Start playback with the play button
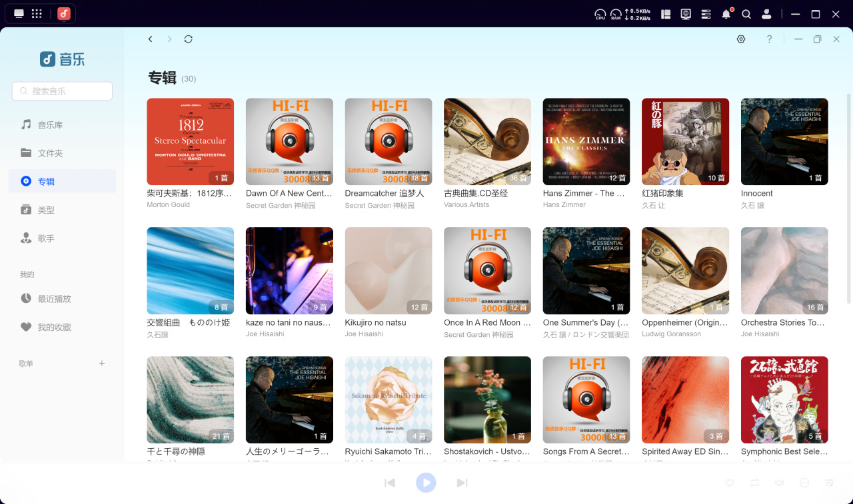This screenshot has height=504, width=853. tap(426, 483)
